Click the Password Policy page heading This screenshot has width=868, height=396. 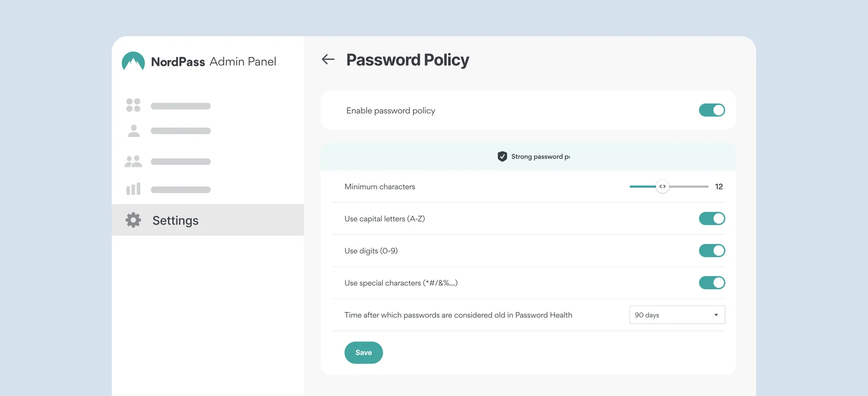[x=407, y=60]
